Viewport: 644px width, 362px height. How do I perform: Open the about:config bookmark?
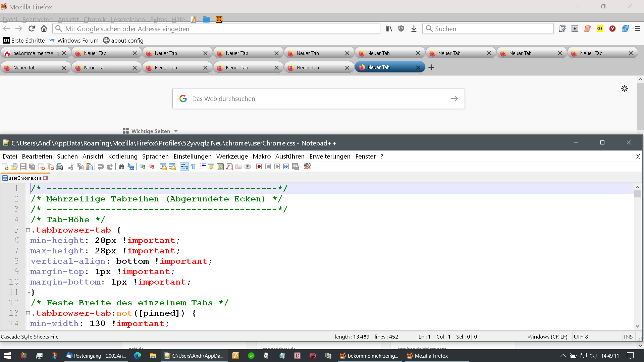[123, 41]
